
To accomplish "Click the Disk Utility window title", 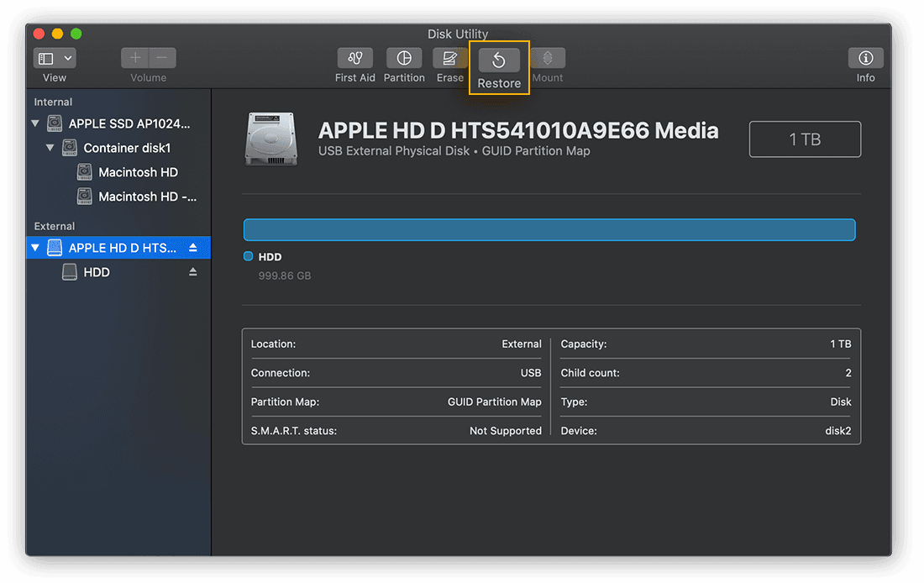I will [x=458, y=34].
